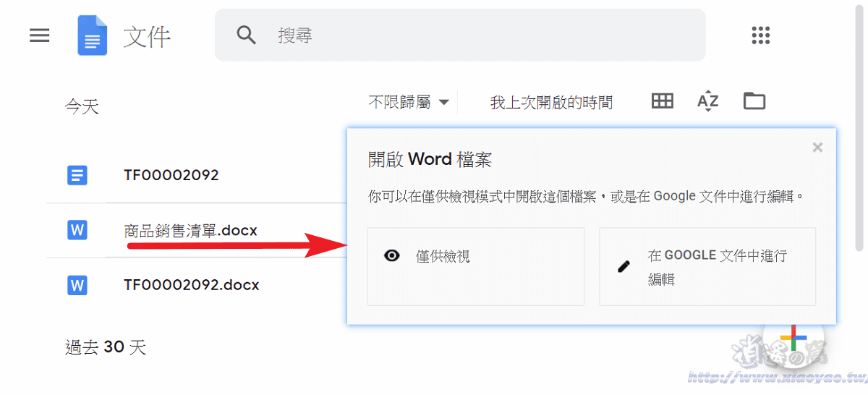
Task: Click the search magnifier icon
Action: [x=247, y=35]
